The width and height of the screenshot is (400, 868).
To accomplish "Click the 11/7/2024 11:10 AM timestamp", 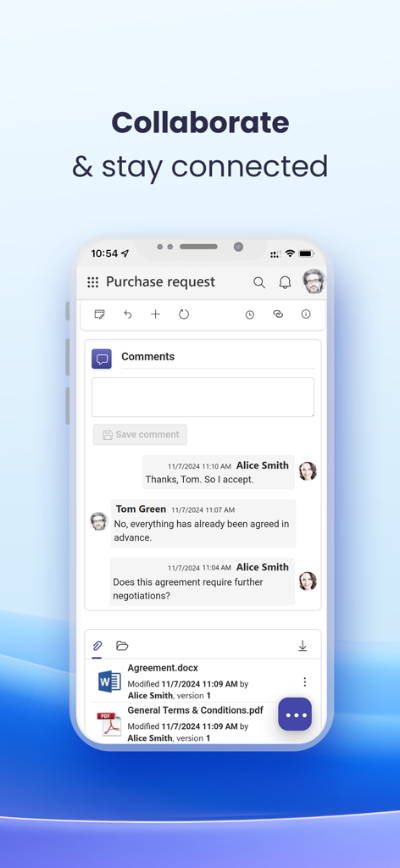I will [199, 467].
